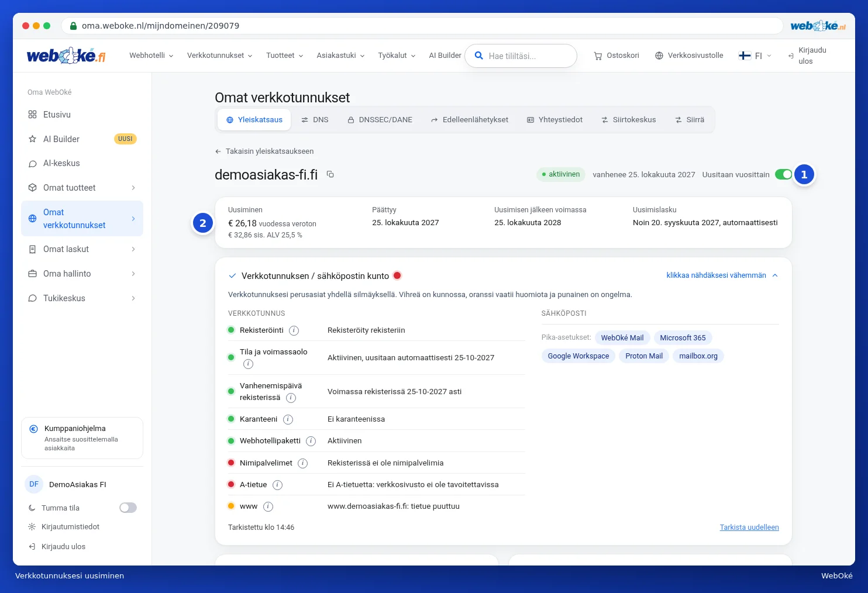Click the globe icon for Verkkosivustolle
This screenshot has height=593, width=868.
659,56
